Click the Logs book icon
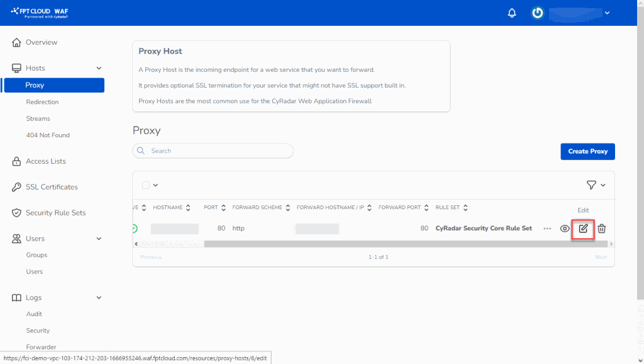Screen dimensions: 644x364 click(x=16, y=298)
